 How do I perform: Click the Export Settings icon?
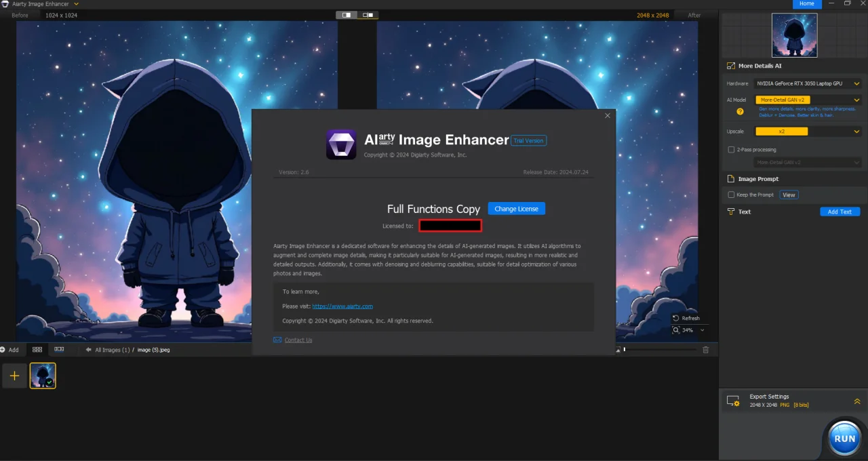pos(732,401)
